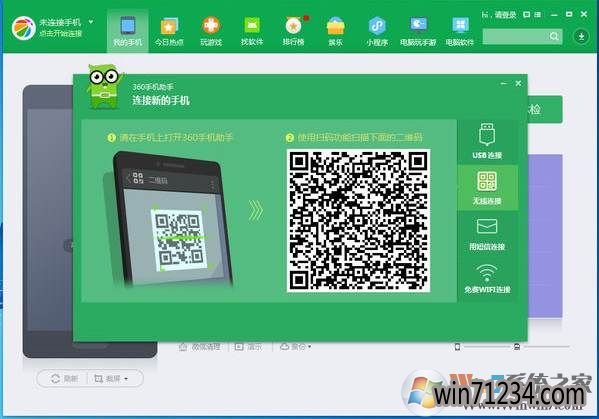Viewport: 599px width, 419px height.
Task: Open 电脑玩手游 section
Action: point(418,31)
